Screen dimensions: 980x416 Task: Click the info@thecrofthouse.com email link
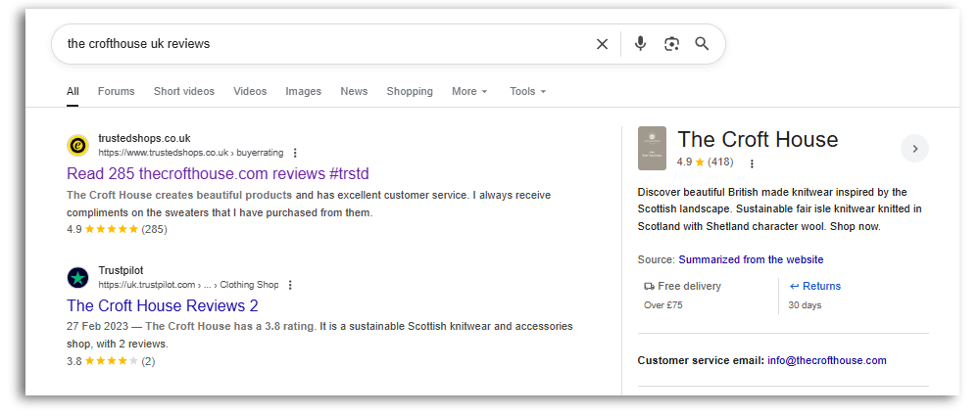coord(826,360)
